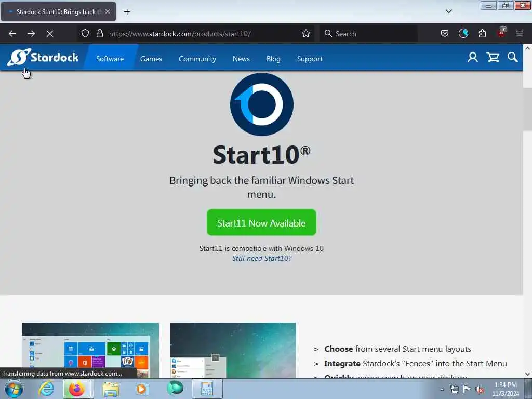Image resolution: width=532 pixels, height=399 pixels.
Task: Open the Games menu
Action: coord(151,59)
